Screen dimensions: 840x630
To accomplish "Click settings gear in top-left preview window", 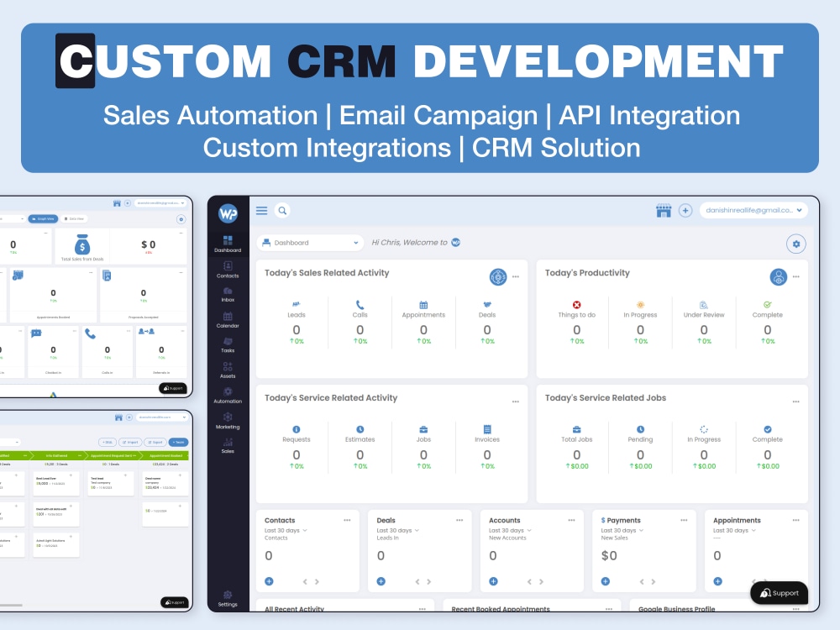I will (x=181, y=219).
